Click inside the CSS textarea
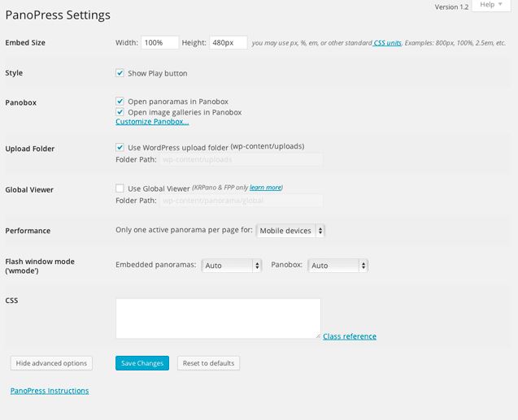The height and width of the screenshot is (420, 518). tap(218, 318)
